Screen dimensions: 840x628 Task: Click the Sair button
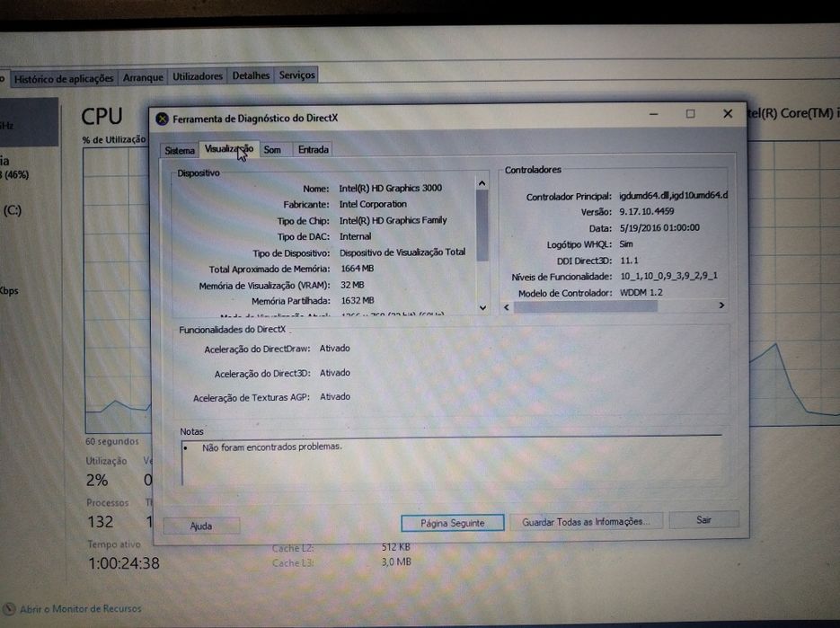point(703,519)
